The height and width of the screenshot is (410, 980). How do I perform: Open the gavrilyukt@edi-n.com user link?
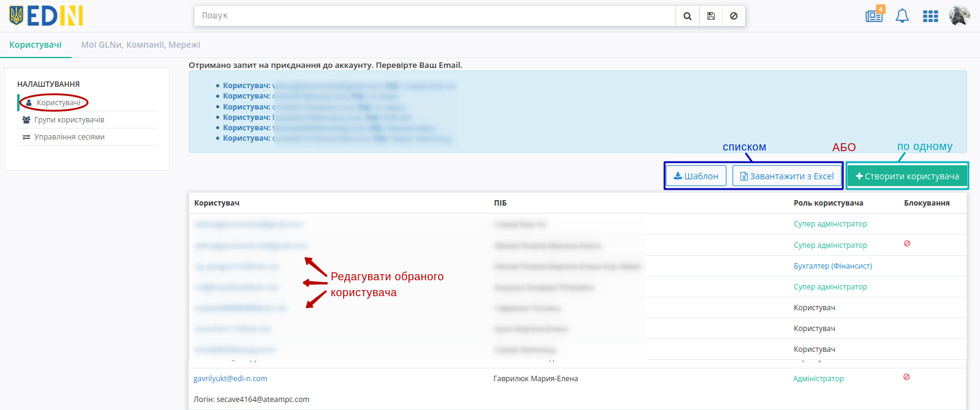point(230,378)
